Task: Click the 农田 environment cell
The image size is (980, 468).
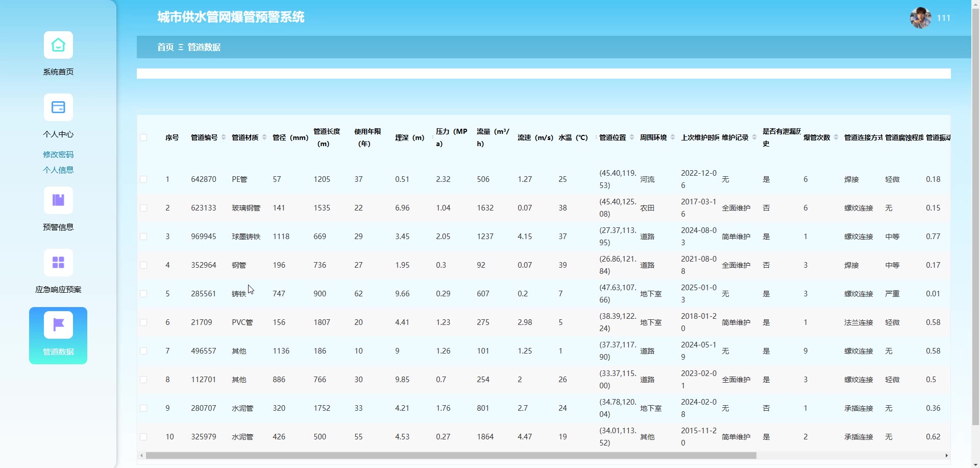Action: [647, 208]
